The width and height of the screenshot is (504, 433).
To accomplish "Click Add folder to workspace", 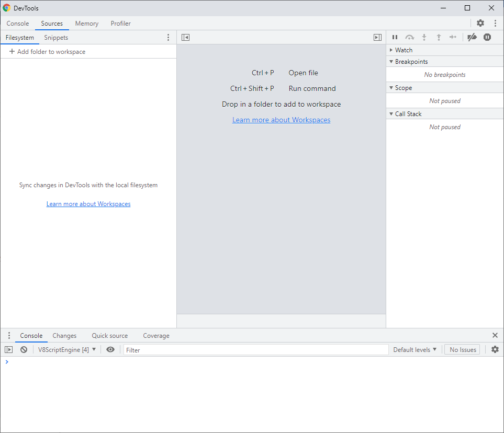I will pos(47,52).
